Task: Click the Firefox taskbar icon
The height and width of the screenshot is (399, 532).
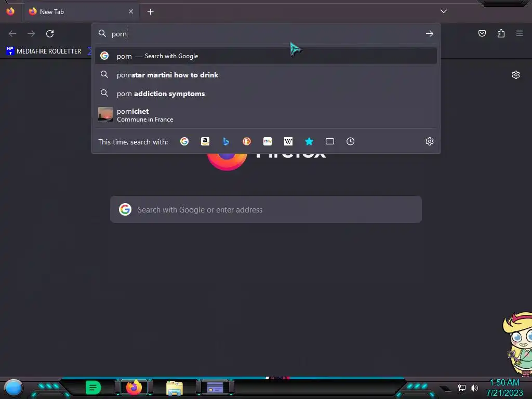Action: tap(134, 388)
